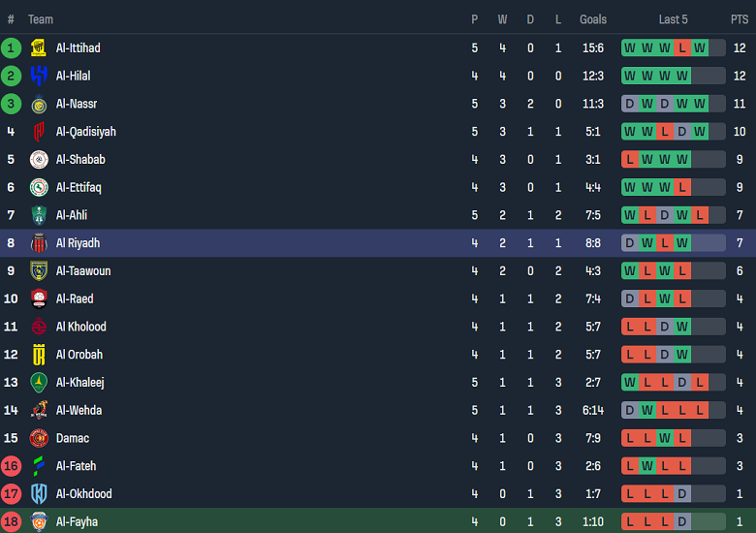The image size is (756, 533).
Task: Click the Al-Ahli green crest icon
Action: (x=39, y=215)
